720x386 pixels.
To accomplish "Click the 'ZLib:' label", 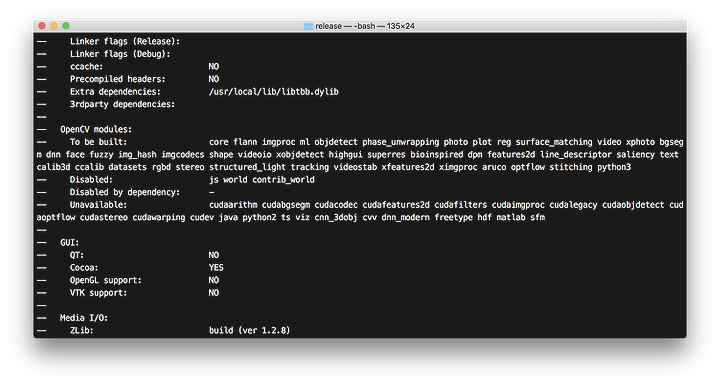I will coord(81,330).
